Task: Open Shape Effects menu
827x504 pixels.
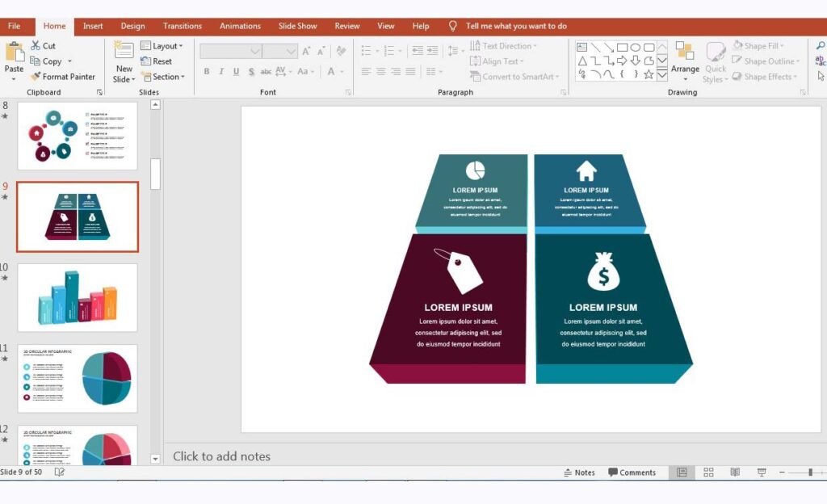Action: [x=764, y=77]
